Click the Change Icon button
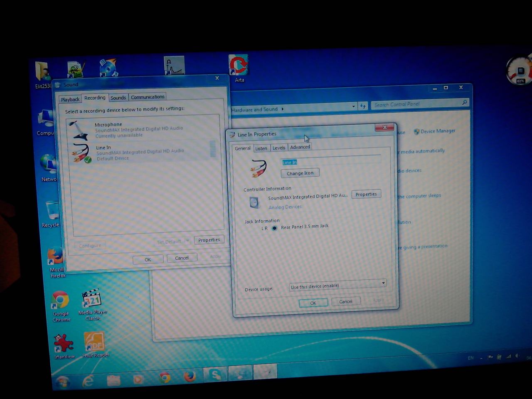This screenshot has height=399, width=532. pos(300,173)
